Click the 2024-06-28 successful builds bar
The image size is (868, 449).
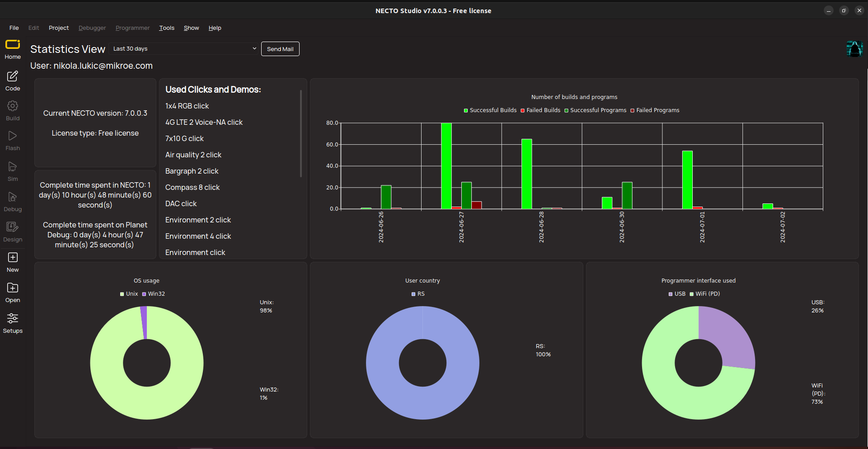tap(527, 174)
